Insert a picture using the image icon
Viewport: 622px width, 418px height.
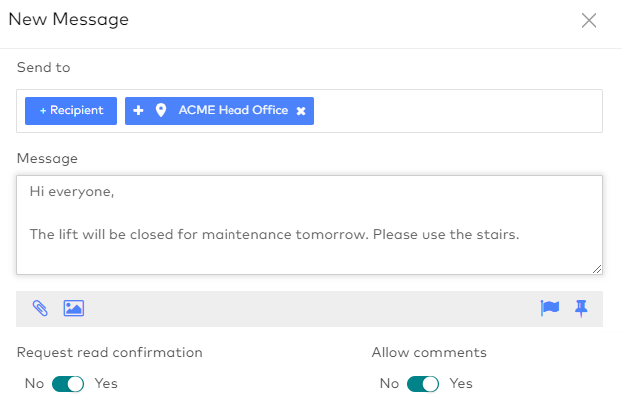click(73, 308)
